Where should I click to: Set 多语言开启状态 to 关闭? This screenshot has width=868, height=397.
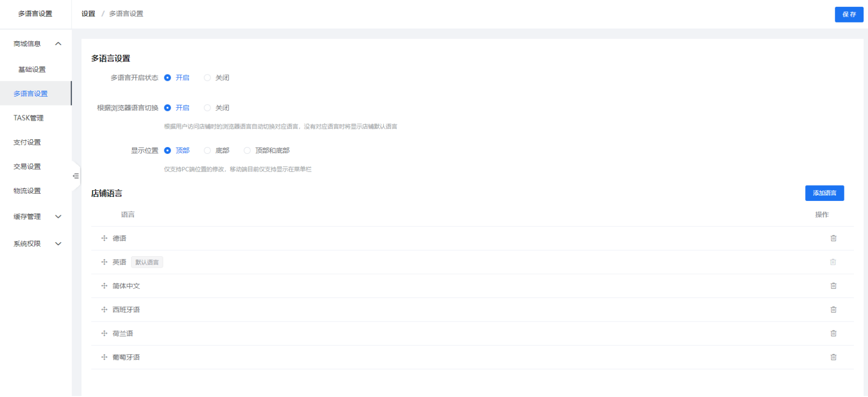(x=216, y=78)
